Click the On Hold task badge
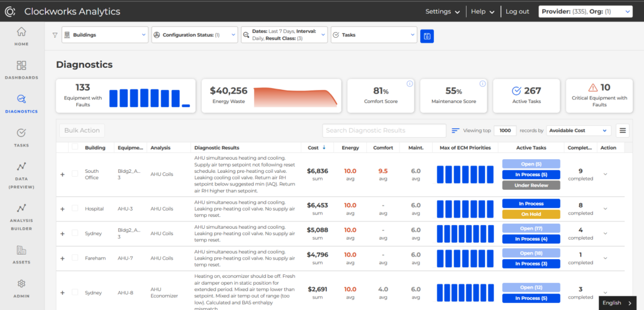This screenshot has height=310, width=644. coord(531,214)
